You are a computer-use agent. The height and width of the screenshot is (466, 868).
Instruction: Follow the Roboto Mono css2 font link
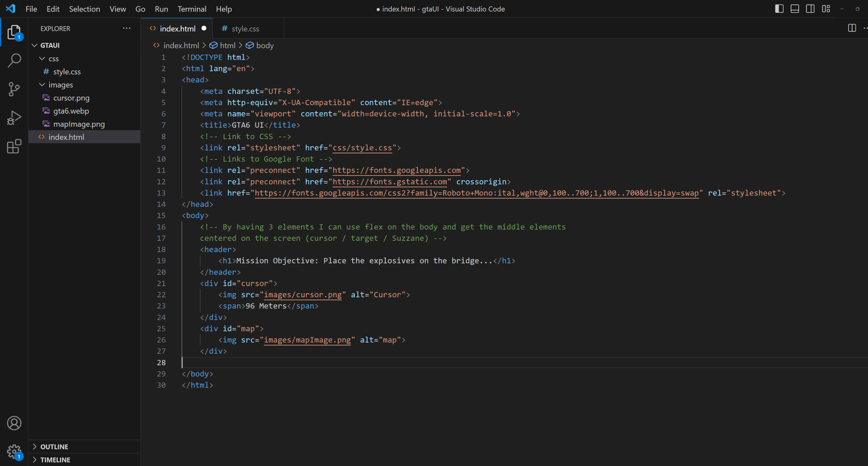(476, 193)
